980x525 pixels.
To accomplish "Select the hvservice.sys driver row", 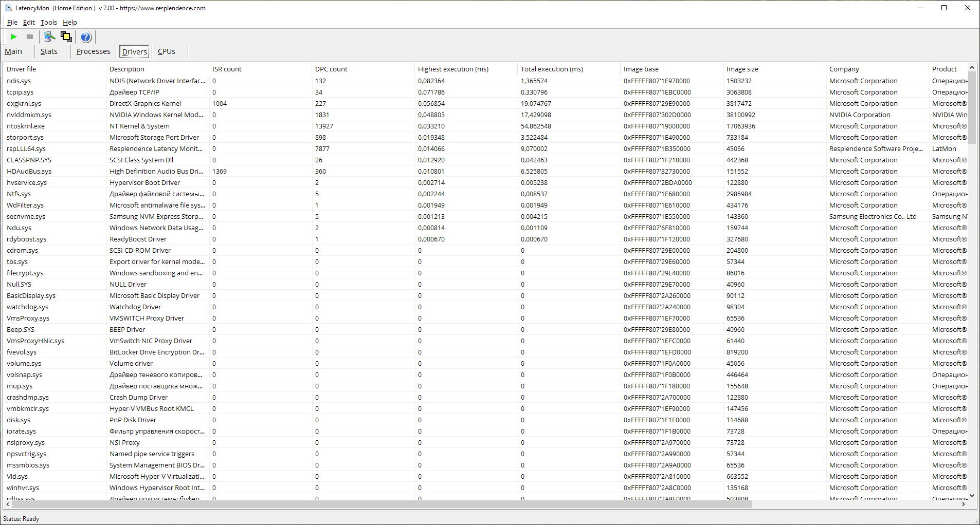I will click(x=485, y=182).
